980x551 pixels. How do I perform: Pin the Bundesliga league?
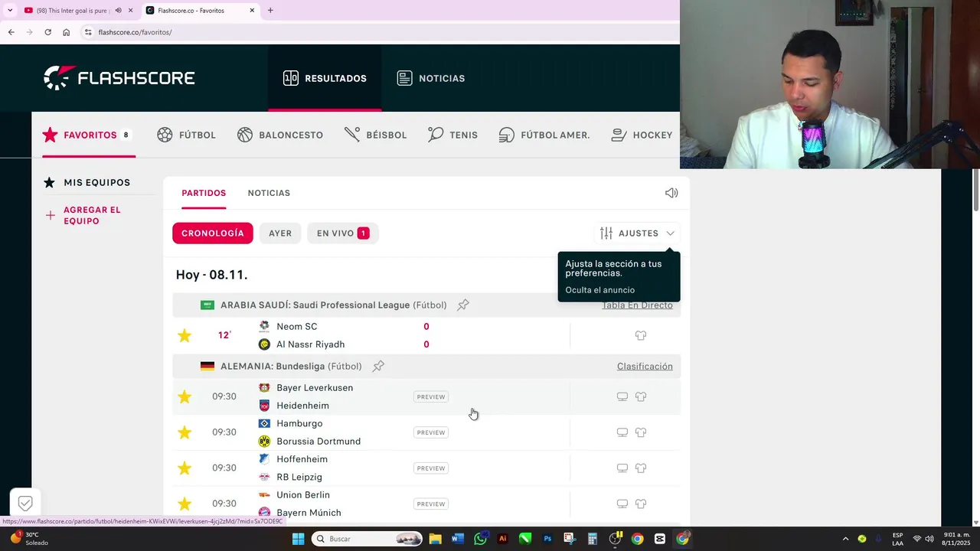pyautogui.click(x=378, y=366)
